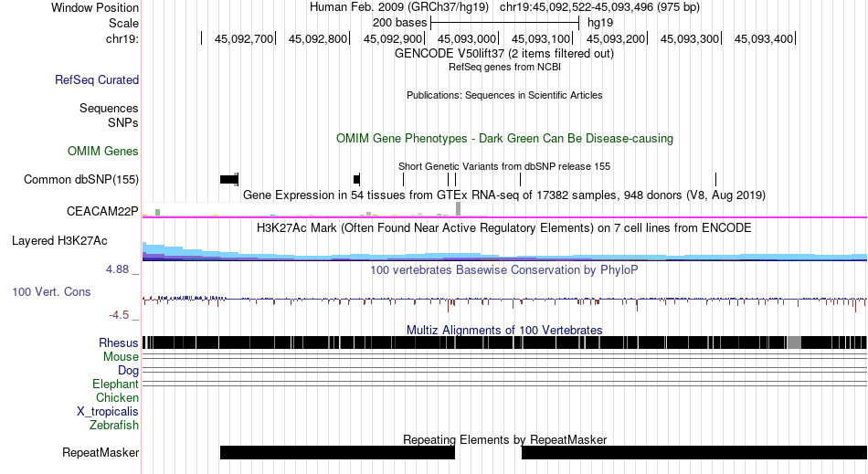This screenshot has width=868, height=474.
Task: Click the RefSeq Curated track label
Action: [x=97, y=79]
